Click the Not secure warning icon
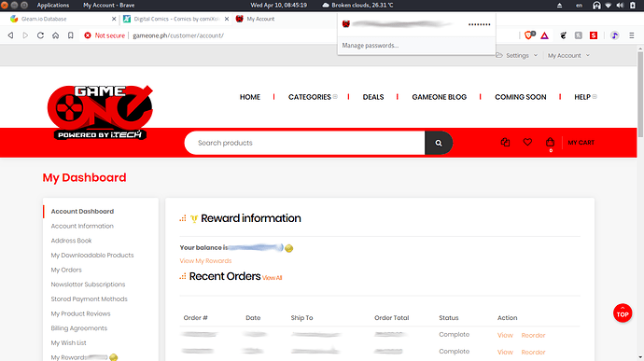644x361 pixels. (x=88, y=35)
